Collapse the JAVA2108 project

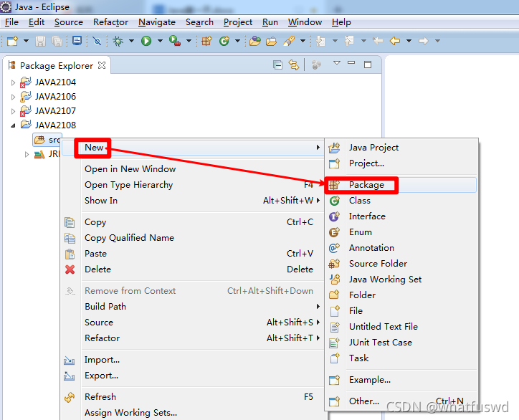pos(13,125)
